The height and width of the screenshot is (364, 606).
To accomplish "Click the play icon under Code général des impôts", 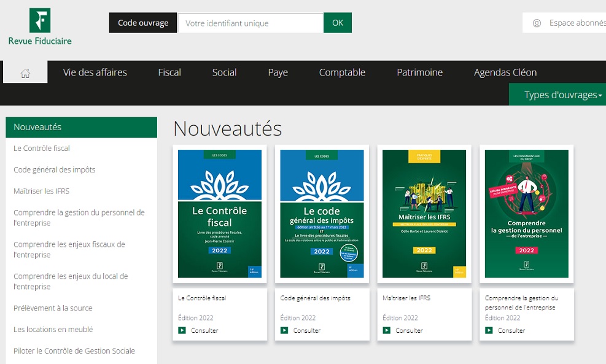I will (284, 330).
